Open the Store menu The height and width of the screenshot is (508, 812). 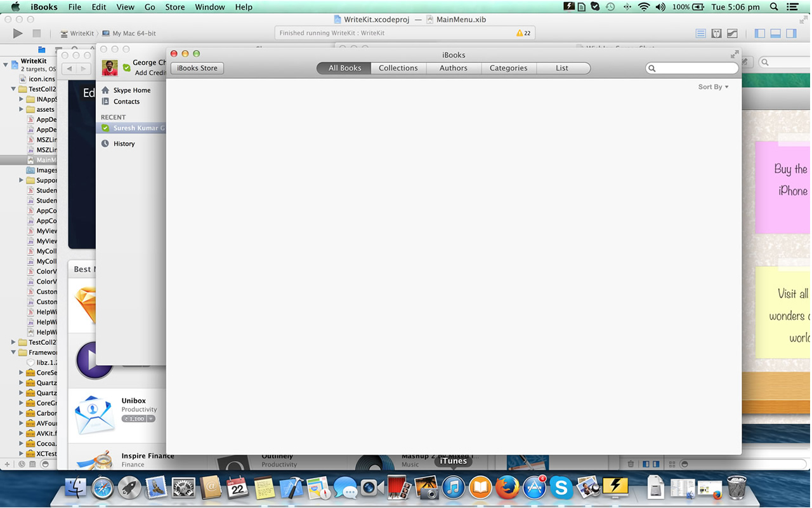point(174,7)
